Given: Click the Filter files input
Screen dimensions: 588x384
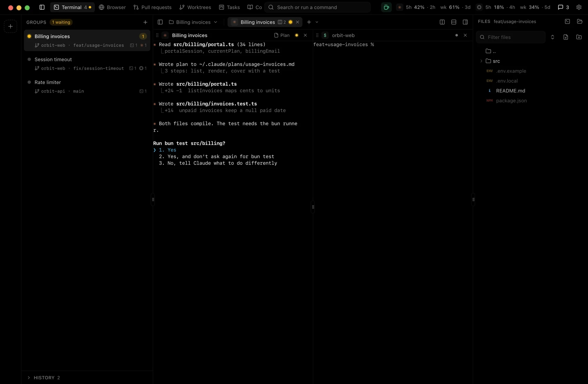Looking at the screenshot, I should 511,37.
